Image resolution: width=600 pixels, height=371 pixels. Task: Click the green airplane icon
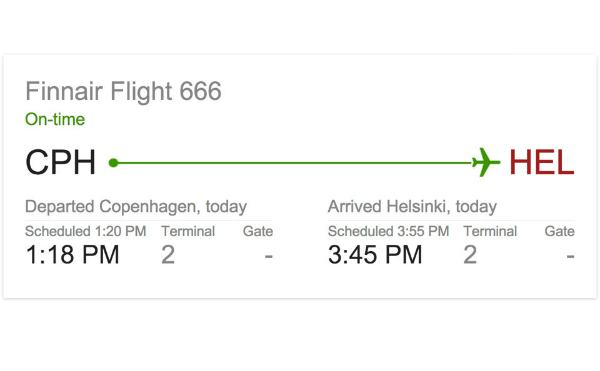tap(486, 162)
